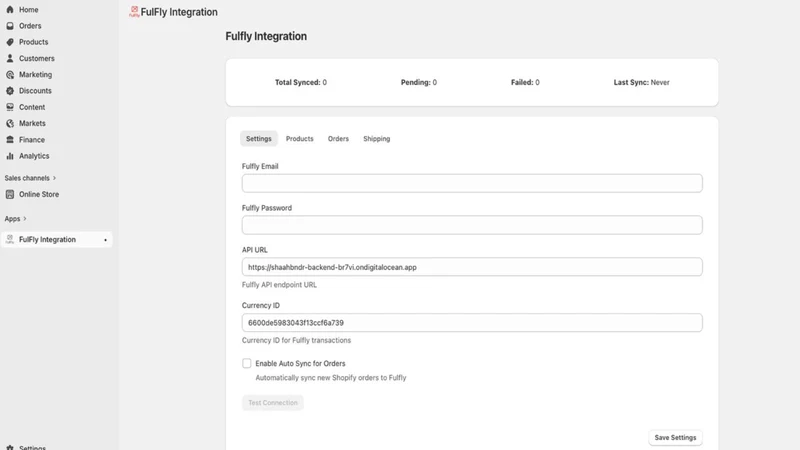Click the pin dot beside FulFly Integration
This screenshot has height=450, width=800.
coord(105,240)
